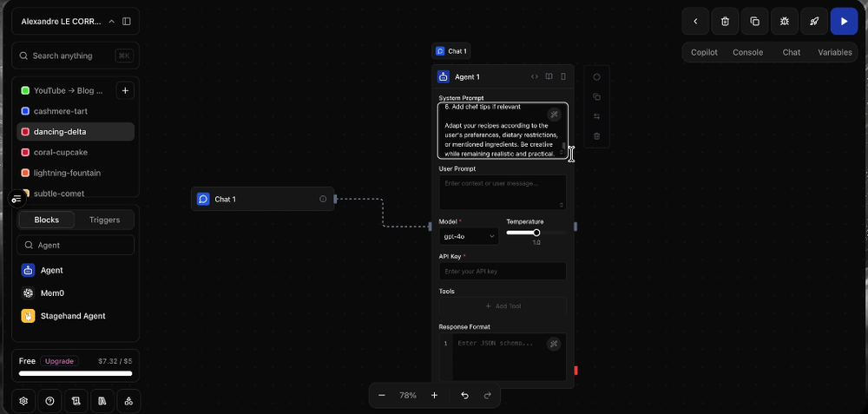
Task: Click info icon on Chat 1 block
Action: (x=323, y=200)
